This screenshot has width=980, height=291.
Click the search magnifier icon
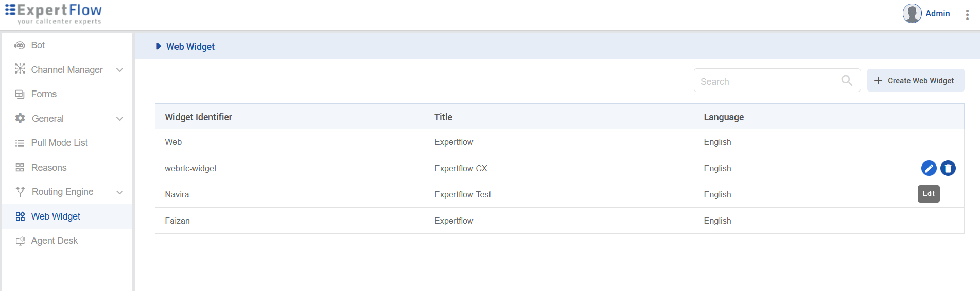(847, 80)
